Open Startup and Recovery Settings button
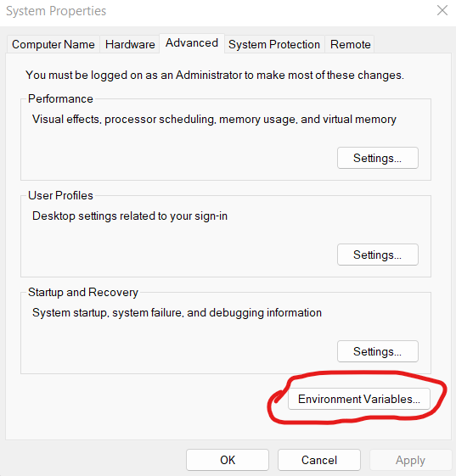Image resolution: width=456 pixels, height=476 pixels. coord(378,351)
